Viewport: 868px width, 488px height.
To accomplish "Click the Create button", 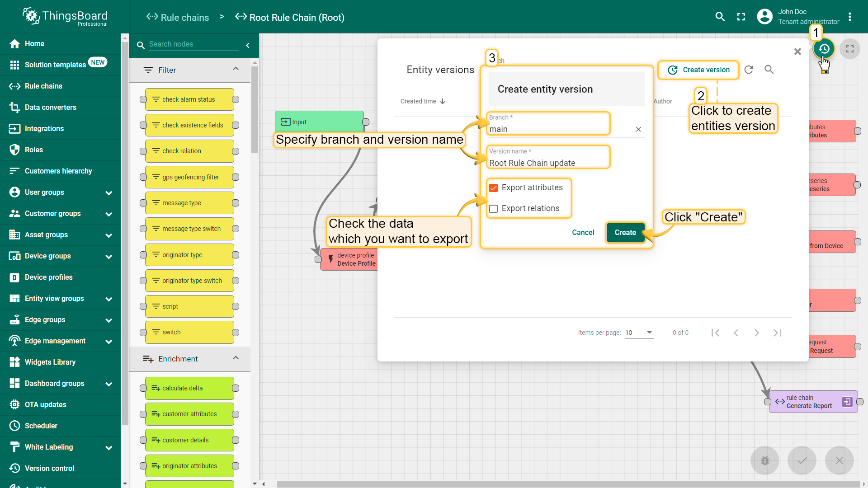I will click(x=625, y=232).
